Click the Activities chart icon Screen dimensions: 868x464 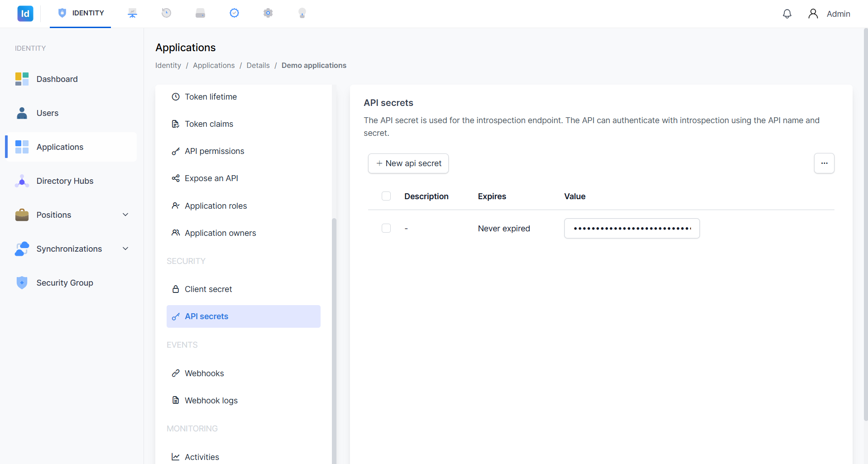click(176, 457)
